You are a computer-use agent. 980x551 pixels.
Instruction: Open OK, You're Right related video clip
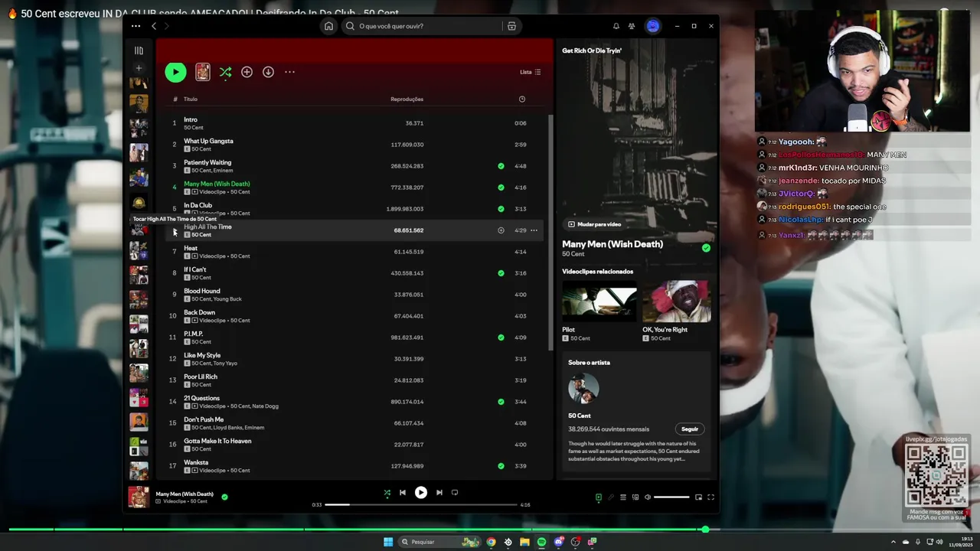click(x=677, y=301)
